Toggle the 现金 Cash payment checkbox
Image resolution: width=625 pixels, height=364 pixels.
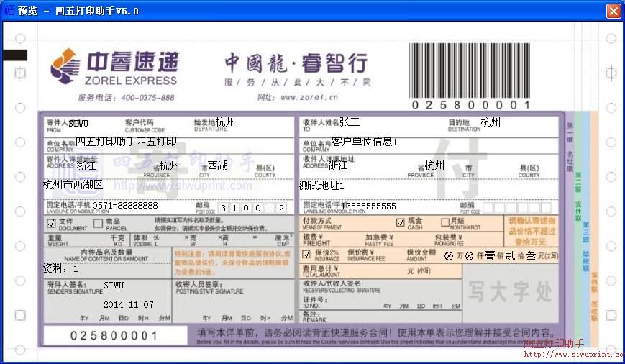tap(400, 222)
